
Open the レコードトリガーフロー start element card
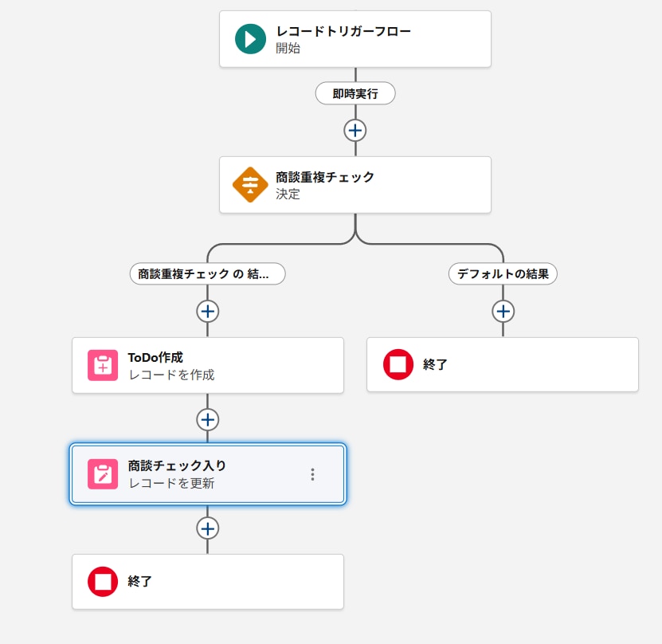[355, 37]
